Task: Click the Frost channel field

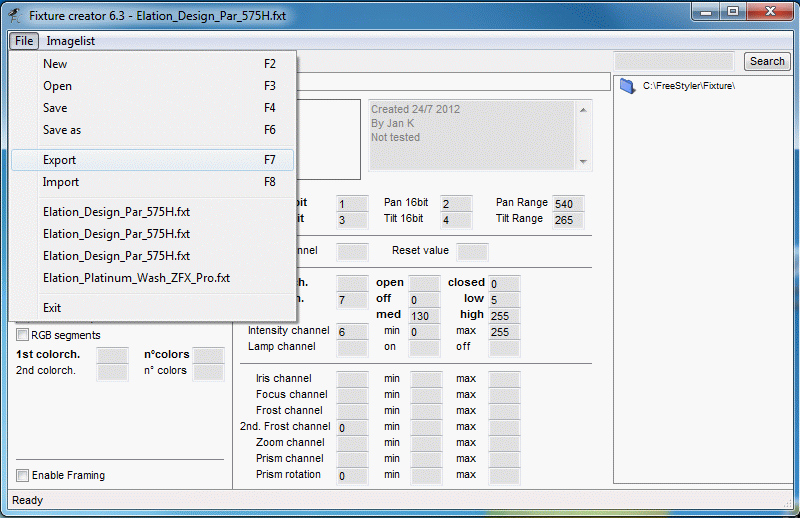Action: click(x=352, y=411)
